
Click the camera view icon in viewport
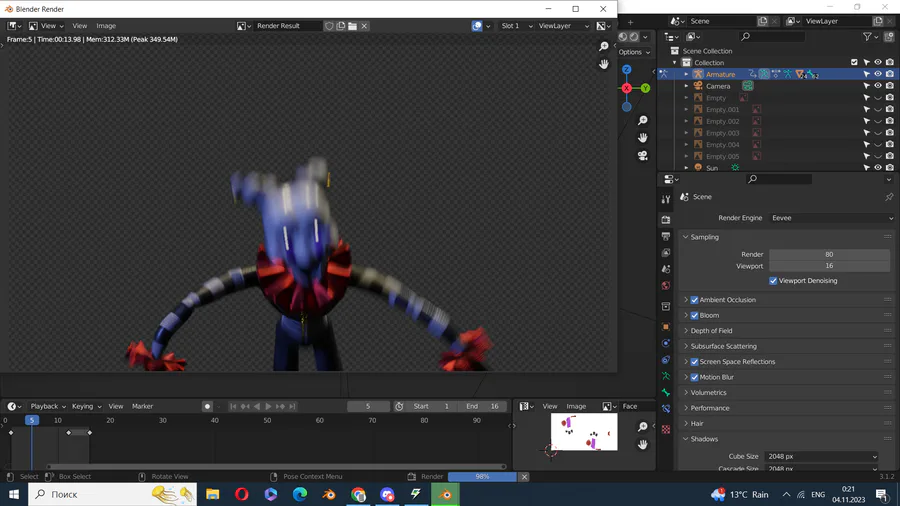642,155
